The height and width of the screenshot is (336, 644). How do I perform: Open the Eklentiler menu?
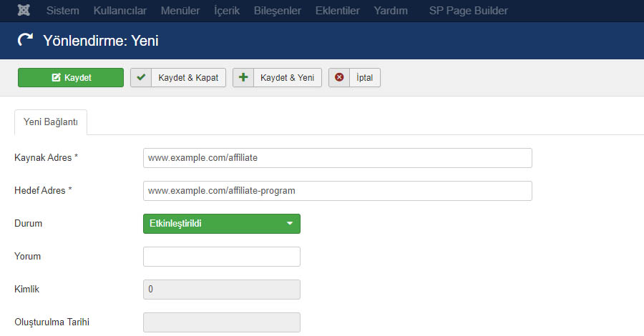pos(337,11)
